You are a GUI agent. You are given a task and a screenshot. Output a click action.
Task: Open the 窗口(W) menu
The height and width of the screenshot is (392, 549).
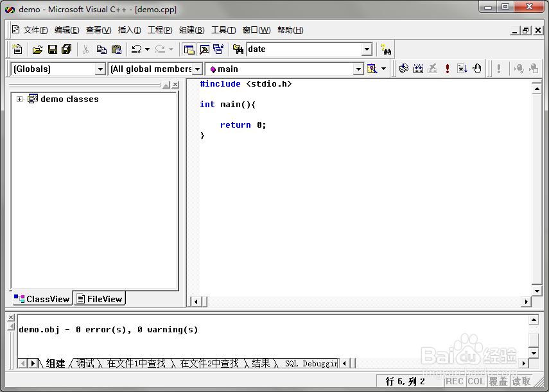(256, 30)
